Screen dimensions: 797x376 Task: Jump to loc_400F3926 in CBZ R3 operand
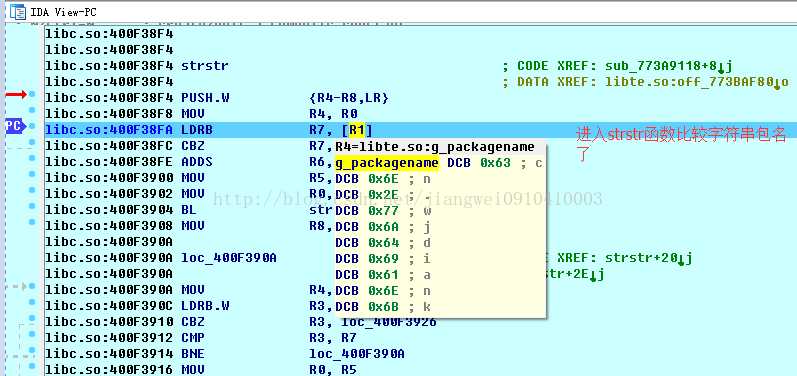click(x=389, y=322)
